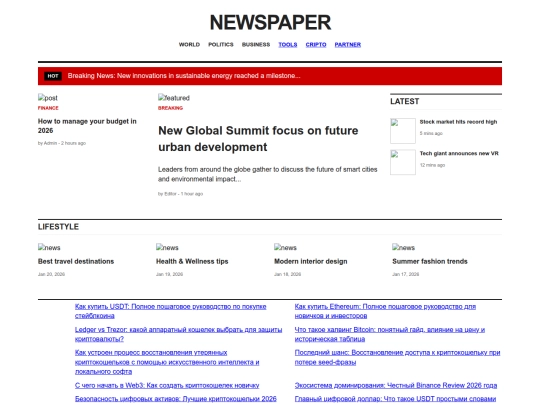Image resolution: width=540 pixels, height=405 pixels.
Task: Open the 'Как устроен процесс восстановления' link
Action: pyautogui.click(x=167, y=362)
